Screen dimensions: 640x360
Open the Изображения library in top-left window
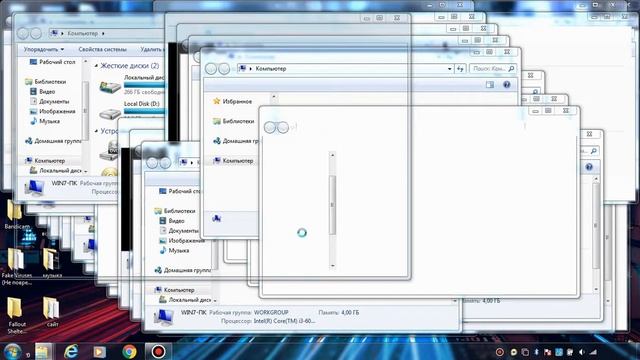tap(53, 111)
